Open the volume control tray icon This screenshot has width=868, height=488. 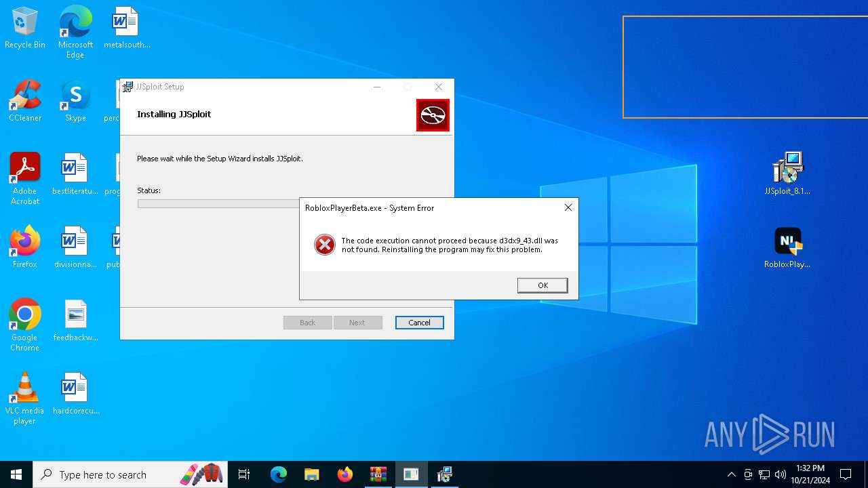coord(781,474)
